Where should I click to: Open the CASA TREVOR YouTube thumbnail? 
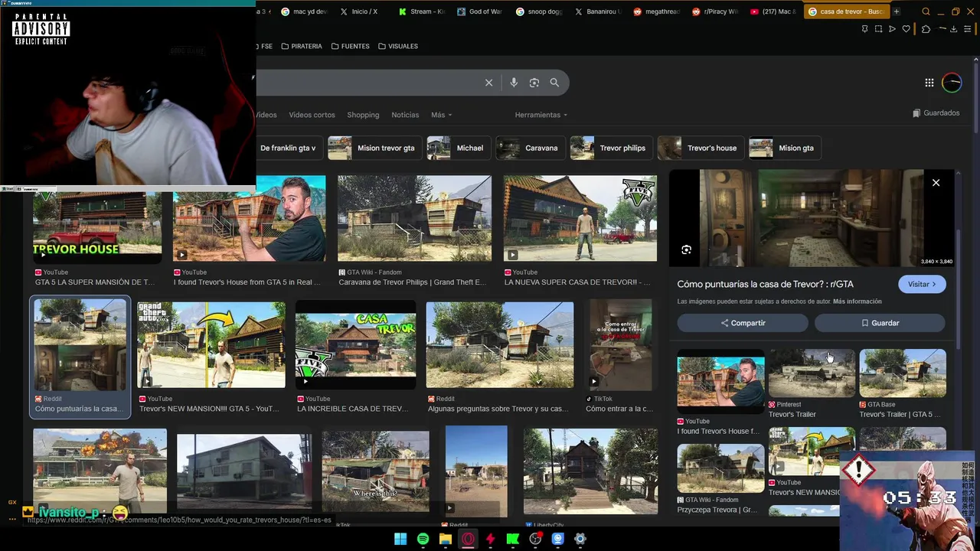coord(356,344)
